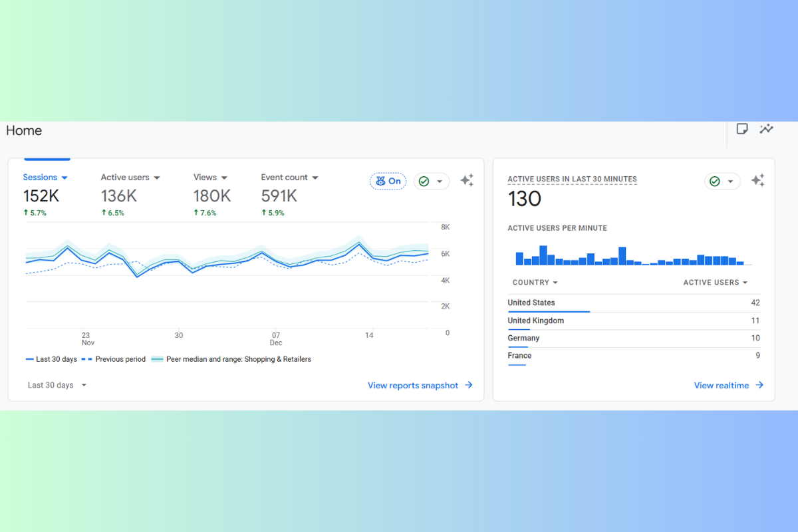Toggle Peer median and range legend entry
The width and height of the screenshot is (798, 532).
[x=231, y=359]
